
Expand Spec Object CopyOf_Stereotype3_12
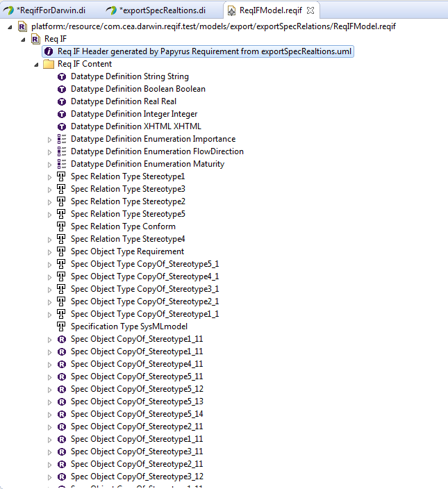pyautogui.click(x=49, y=477)
